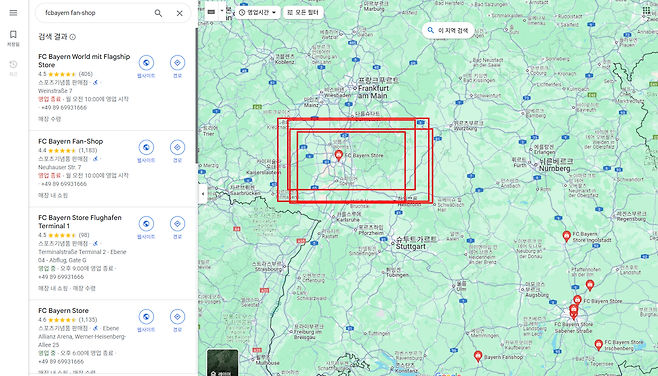
Task: Click the FC Bayern Store red map pin
Action: (x=339, y=156)
